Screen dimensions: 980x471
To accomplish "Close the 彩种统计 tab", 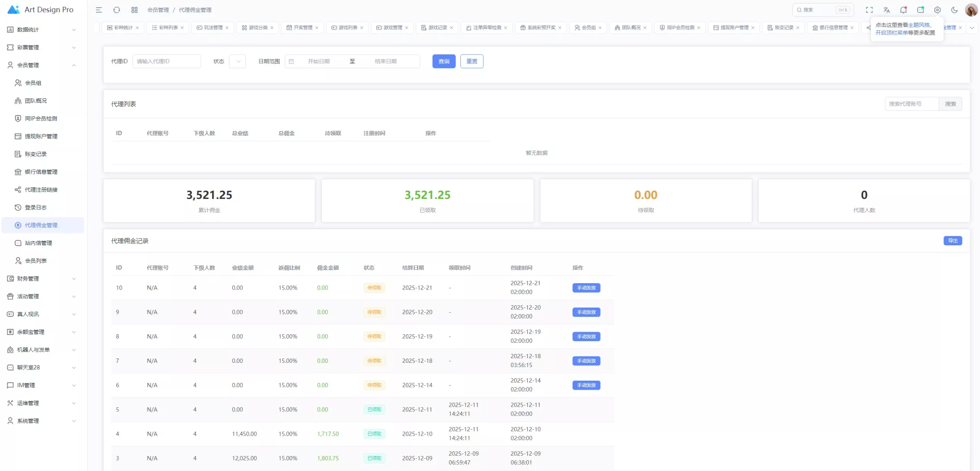I will tap(137, 28).
